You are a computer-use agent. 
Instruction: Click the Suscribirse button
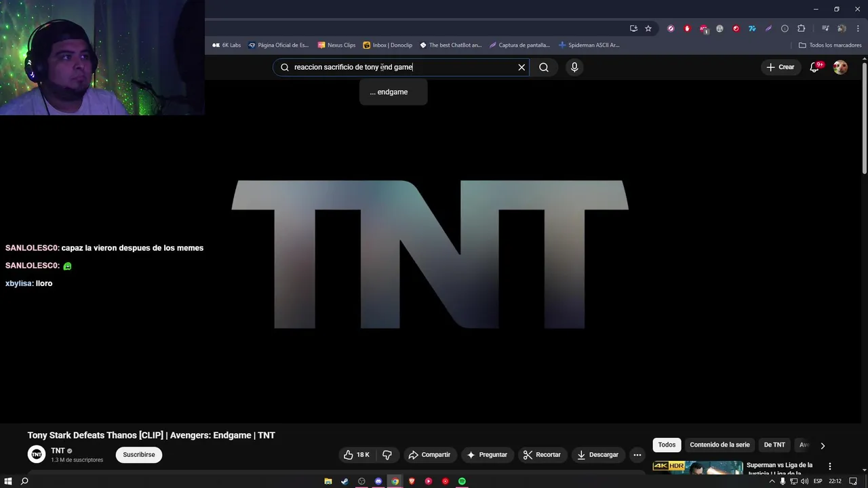pos(139,455)
